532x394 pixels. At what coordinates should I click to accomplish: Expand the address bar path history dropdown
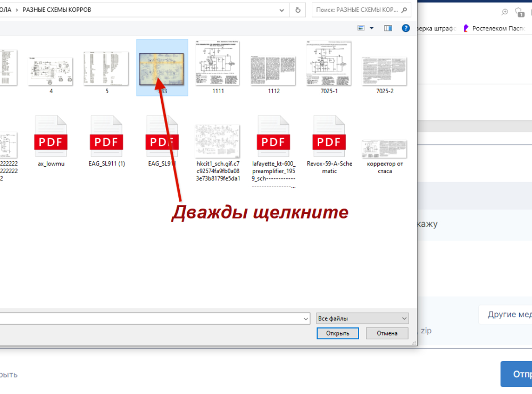click(282, 10)
